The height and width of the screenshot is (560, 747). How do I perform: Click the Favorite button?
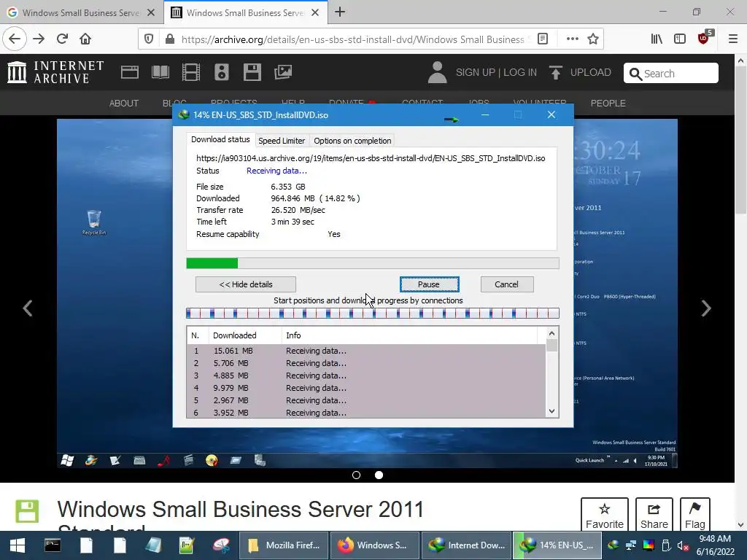click(605, 516)
